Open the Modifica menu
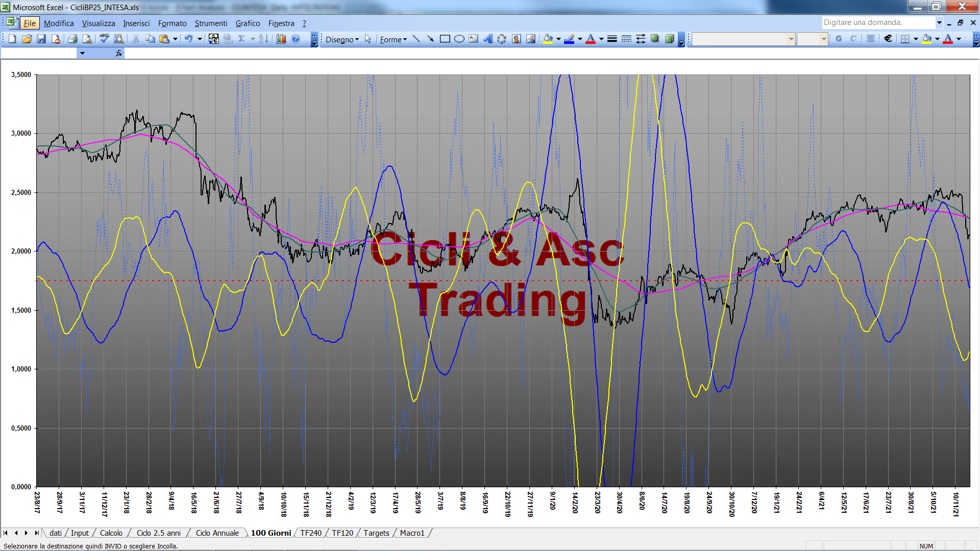Screen dimensions: 980x551 tap(59, 23)
